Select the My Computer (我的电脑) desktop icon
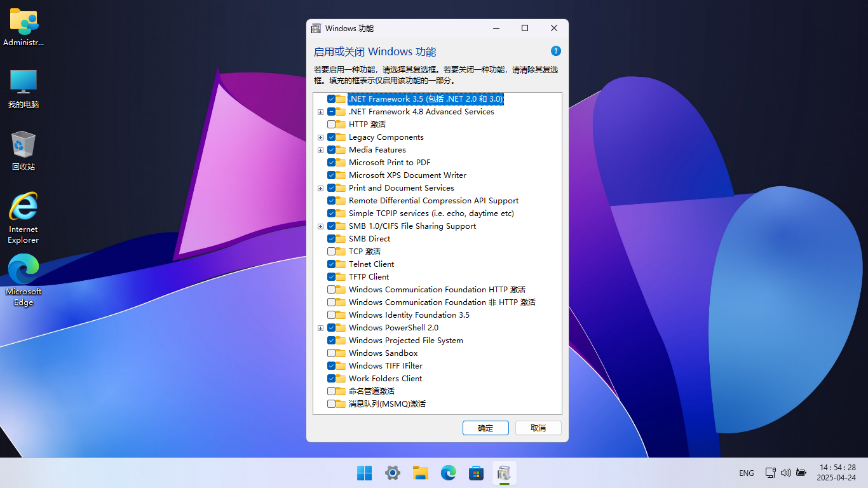 [x=24, y=89]
